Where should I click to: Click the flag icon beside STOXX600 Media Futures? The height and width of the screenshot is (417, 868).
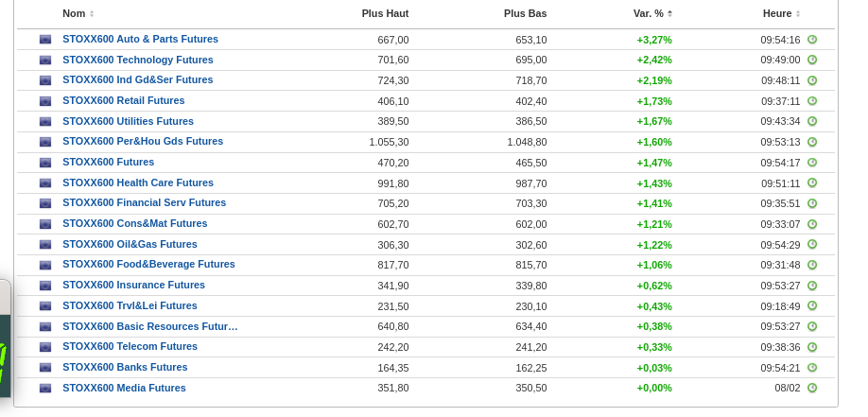tap(45, 389)
